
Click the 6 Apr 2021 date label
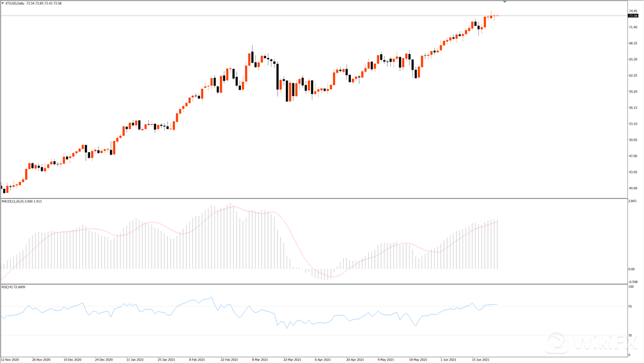[323, 359]
